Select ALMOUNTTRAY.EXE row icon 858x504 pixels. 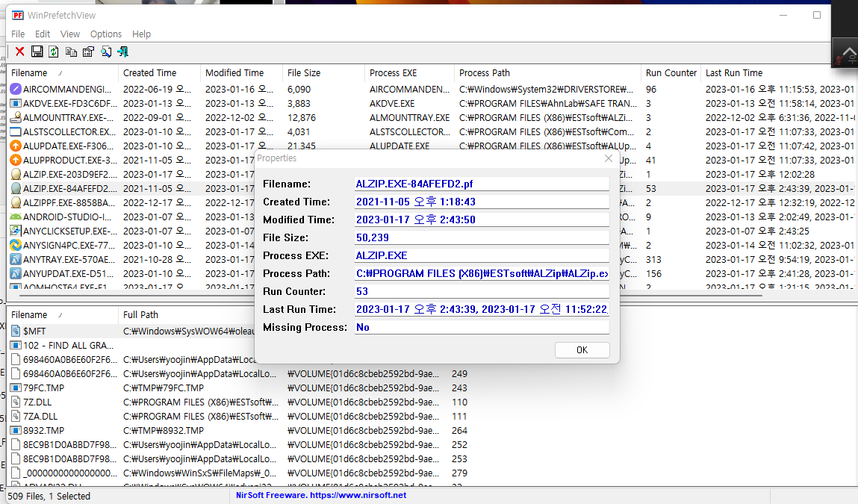tap(16, 118)
